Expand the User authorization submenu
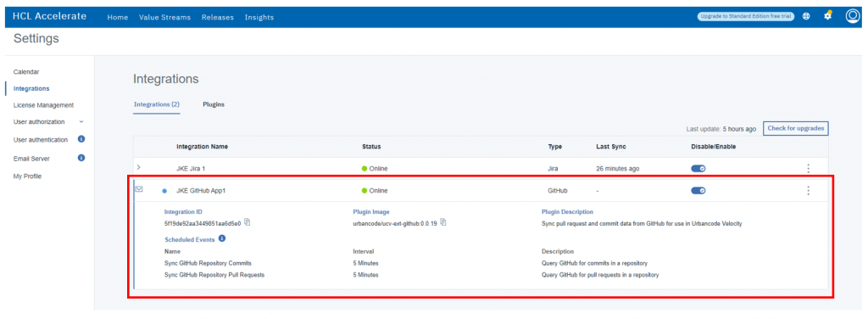868x319 pixels. (81, 121)
